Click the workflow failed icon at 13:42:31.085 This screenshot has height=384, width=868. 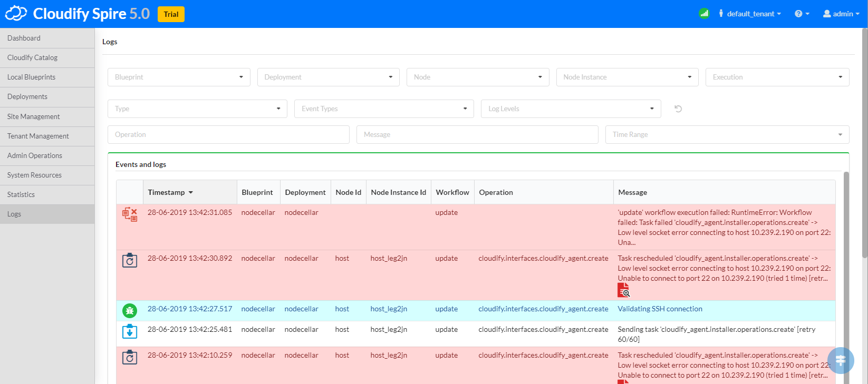coord(130,214)
